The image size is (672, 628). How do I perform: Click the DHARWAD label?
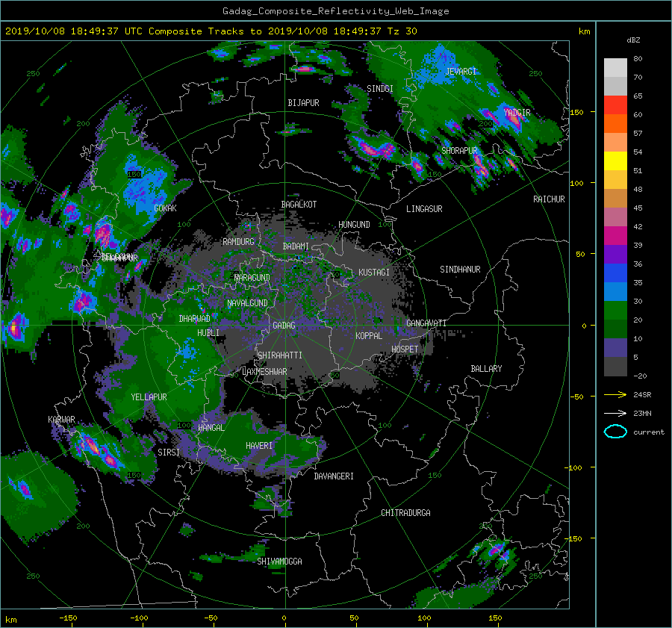(x=195, y=319)
